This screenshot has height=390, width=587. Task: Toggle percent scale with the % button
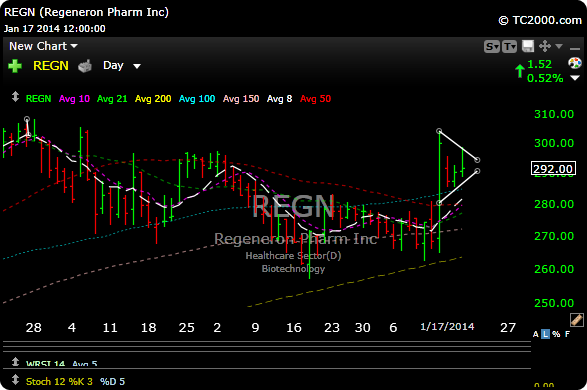click(x=556, y=334)
